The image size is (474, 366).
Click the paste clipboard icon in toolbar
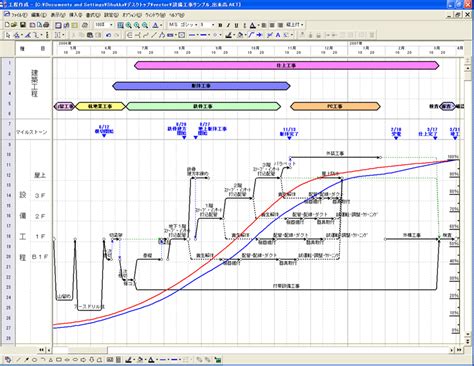(90, 35)
